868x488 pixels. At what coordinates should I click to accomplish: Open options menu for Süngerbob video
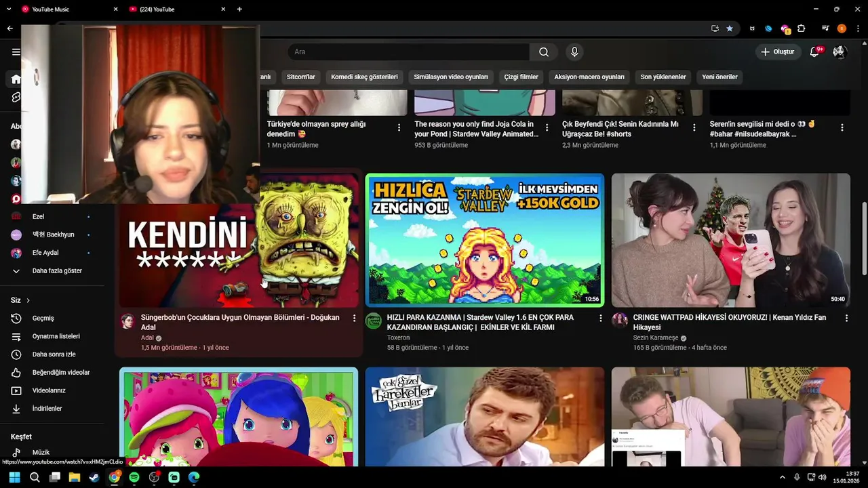click(354, 318)
